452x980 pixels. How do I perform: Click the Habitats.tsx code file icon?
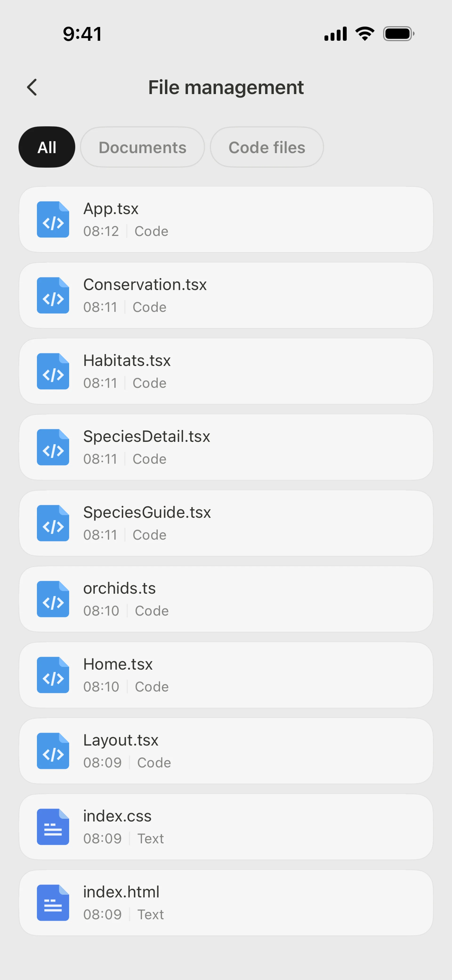click(x=53, y=371)
